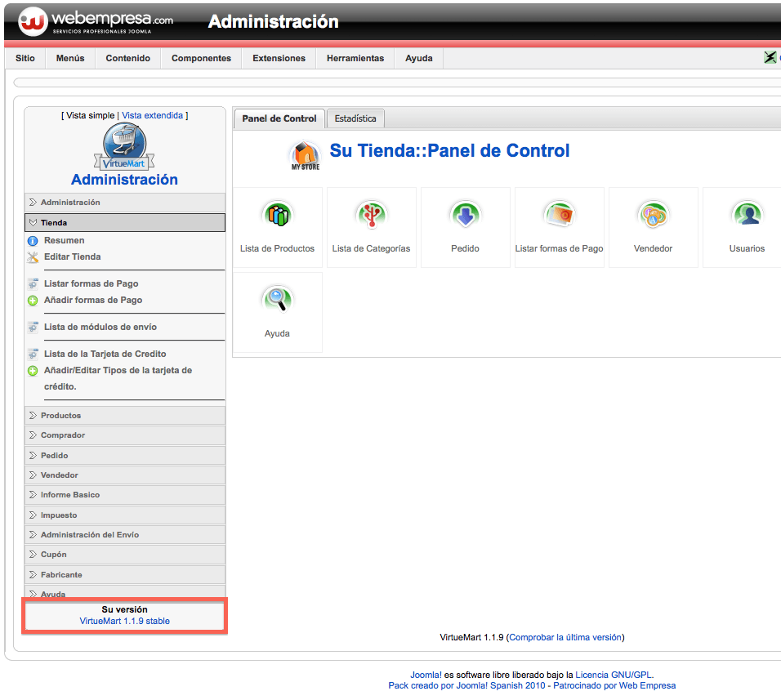781x700 pixels.
Task: Open the Componentes menu
Action: click(201, 58)
